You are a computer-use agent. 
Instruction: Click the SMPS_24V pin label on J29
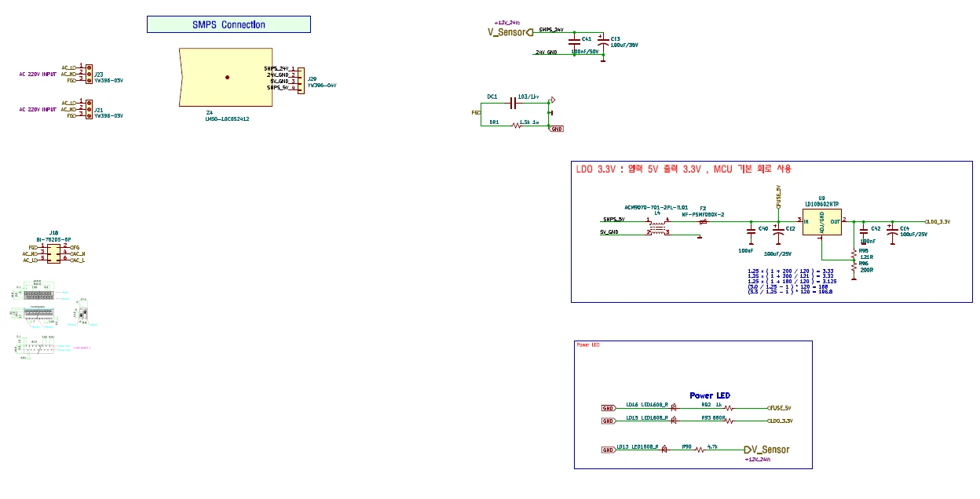(x=276, y=69)
